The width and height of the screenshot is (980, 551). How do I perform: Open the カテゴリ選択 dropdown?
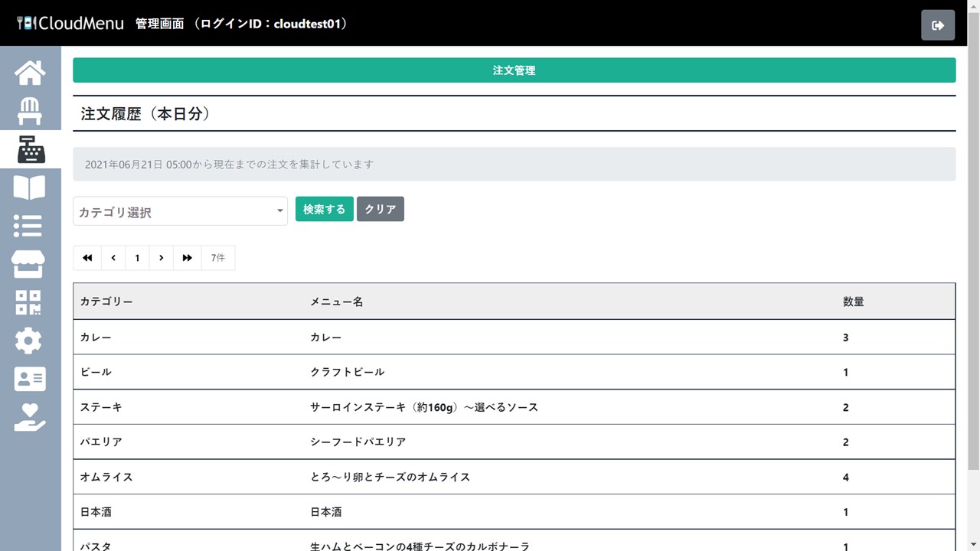coord(180,211)
